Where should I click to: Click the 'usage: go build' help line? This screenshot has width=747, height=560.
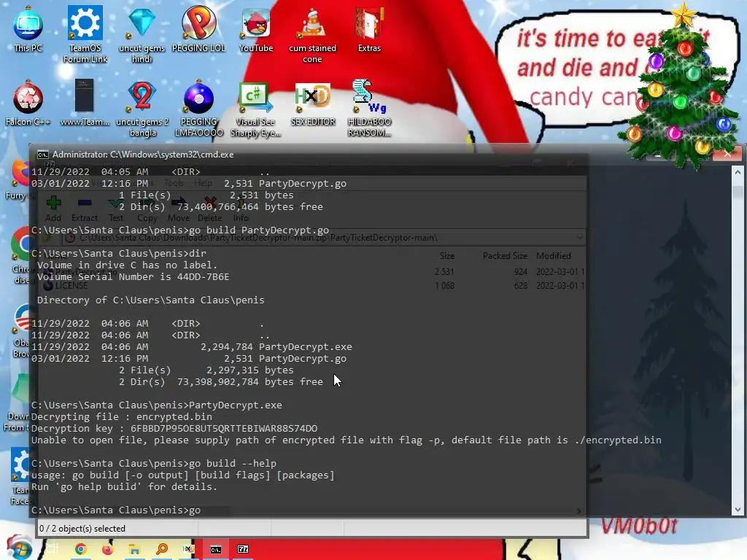(x=183, y=475)
